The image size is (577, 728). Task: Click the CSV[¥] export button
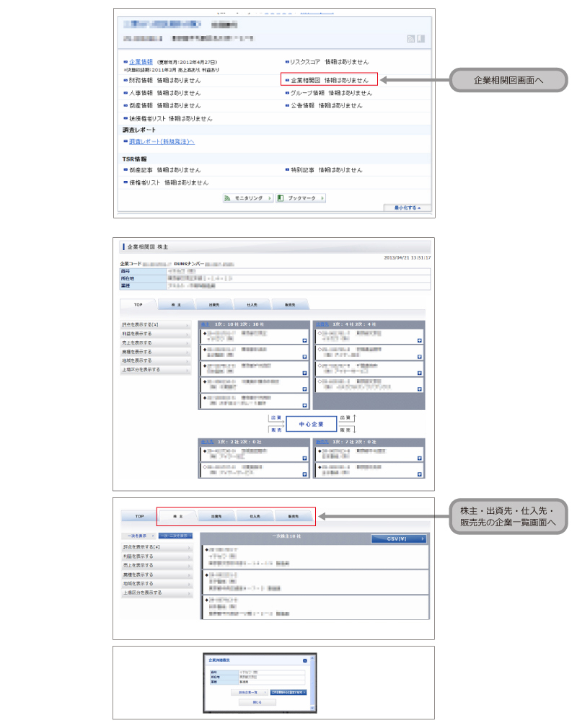point(399,538)
